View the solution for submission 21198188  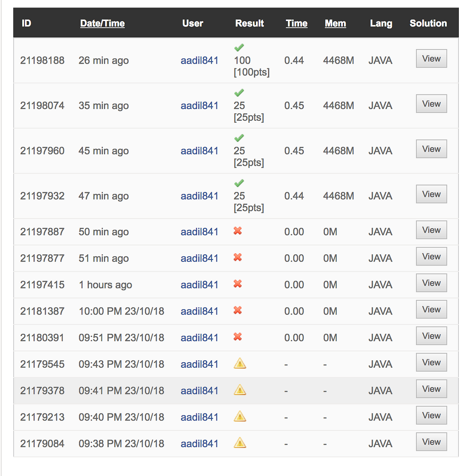pyautogui.click(x=431, y=58)
